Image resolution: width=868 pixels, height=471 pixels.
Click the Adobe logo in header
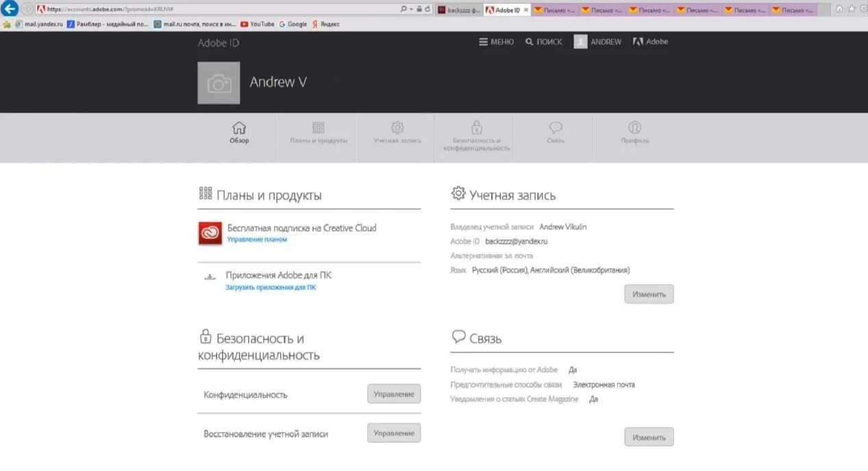click(650, 42)
